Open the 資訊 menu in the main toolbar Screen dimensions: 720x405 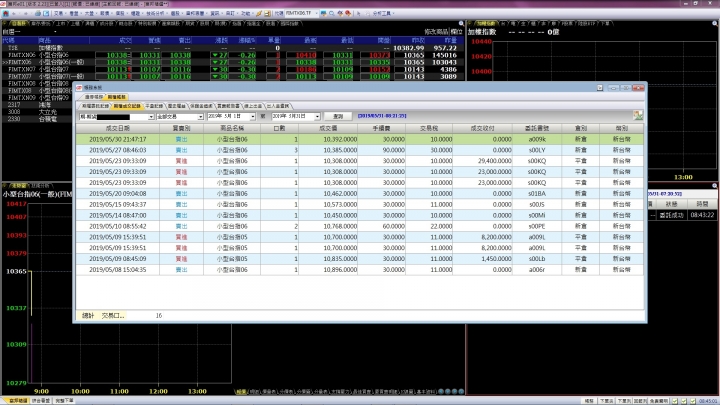point(215,13)
